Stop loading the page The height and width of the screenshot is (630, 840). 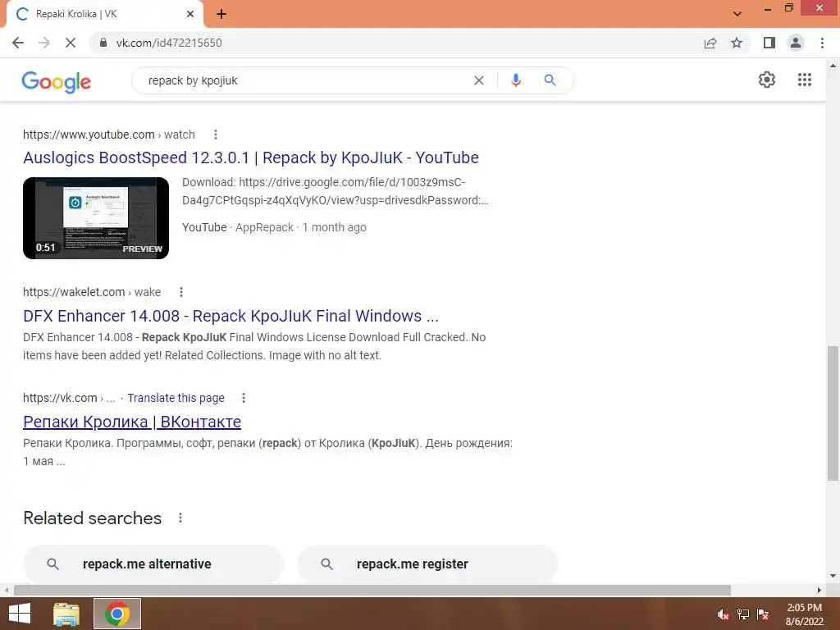(x=71, y=43)
